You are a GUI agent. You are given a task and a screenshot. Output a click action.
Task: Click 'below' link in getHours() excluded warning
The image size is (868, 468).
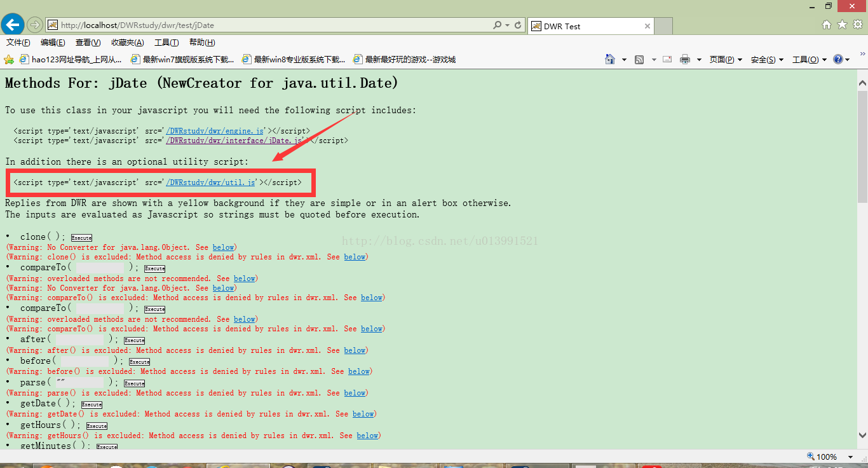pos(367,436)
